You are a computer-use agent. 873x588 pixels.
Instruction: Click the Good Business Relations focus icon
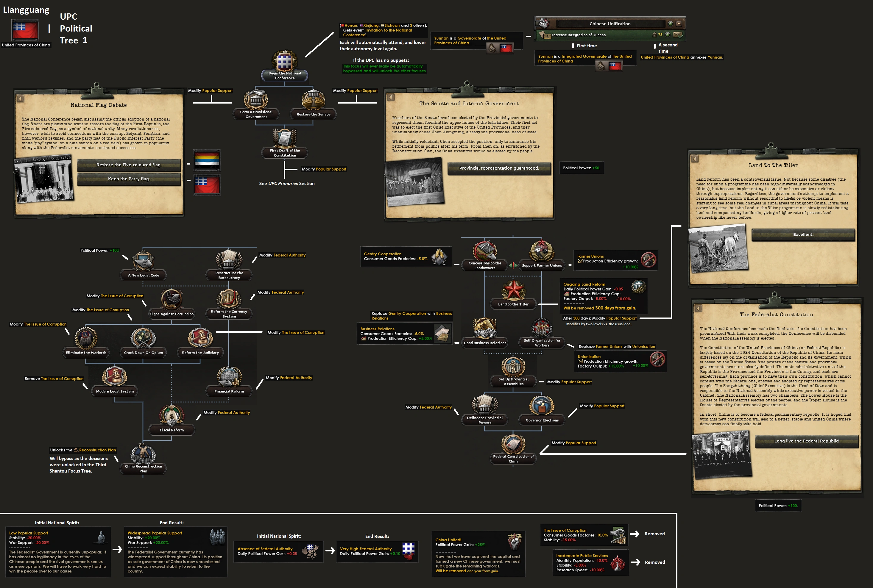(485, 329)
